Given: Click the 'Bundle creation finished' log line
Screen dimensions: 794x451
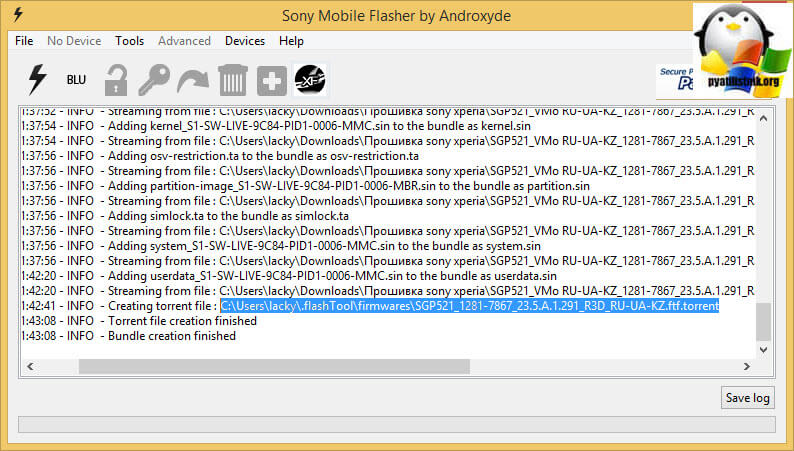Looking at the screenshot, I should tap(129, 336).
